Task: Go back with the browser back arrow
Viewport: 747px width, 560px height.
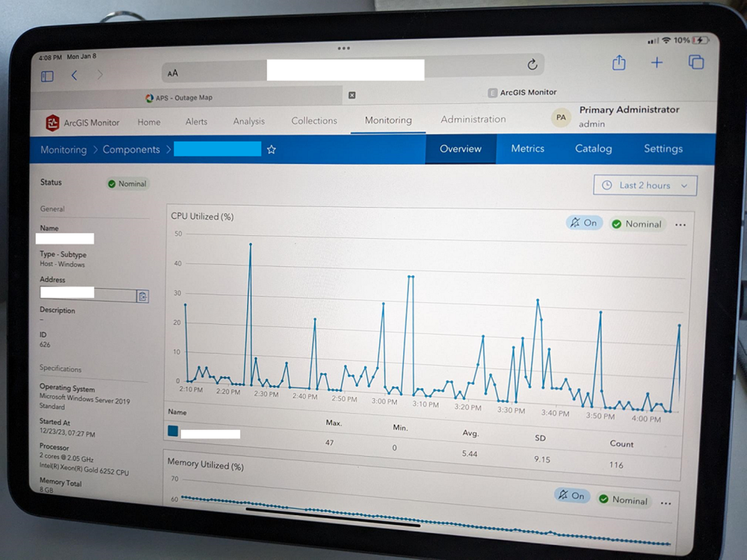Action: [x=74, y=76]
